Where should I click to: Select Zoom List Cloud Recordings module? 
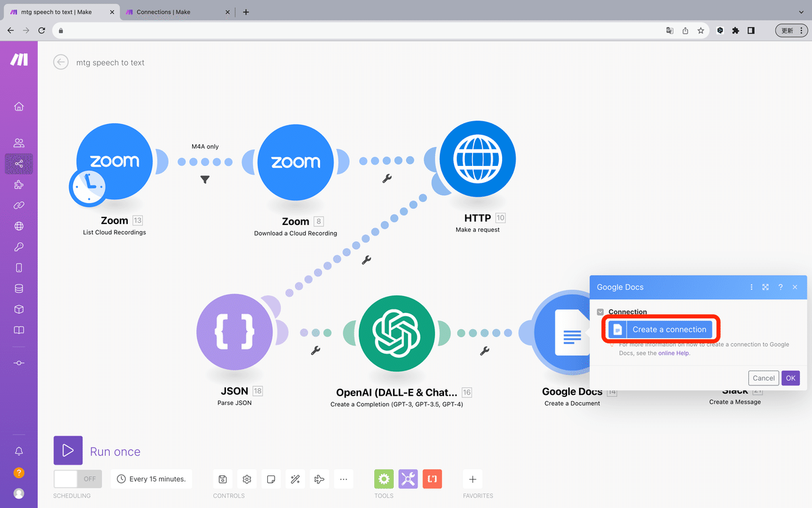pos(115,161)
